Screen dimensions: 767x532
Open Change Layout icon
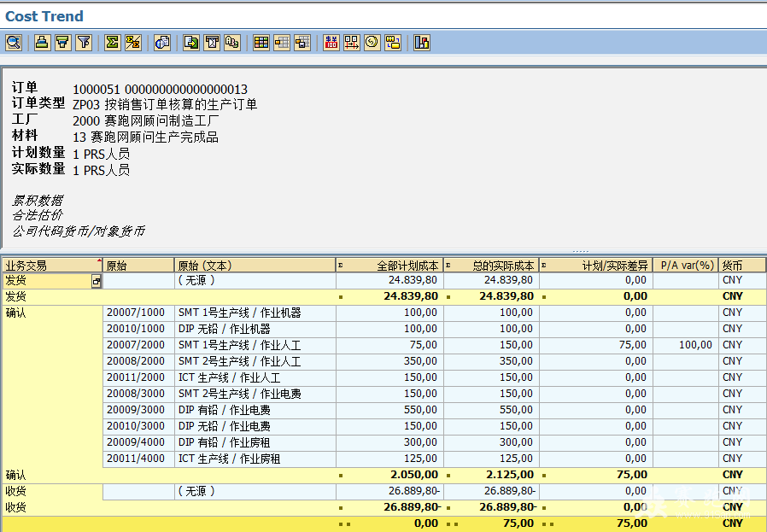pos(282,43)
